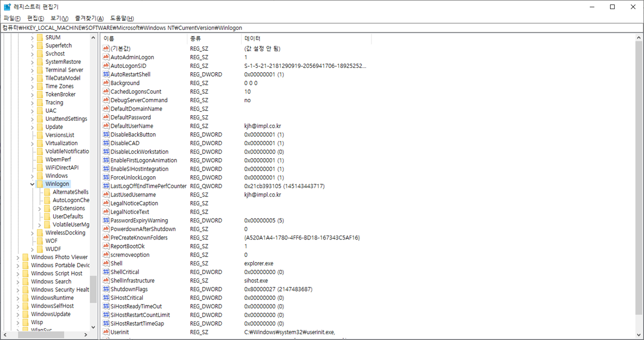Expand the VolatileUserMg subkey
The width and height of the screenshot is (644, 340).
click(40, 225)
